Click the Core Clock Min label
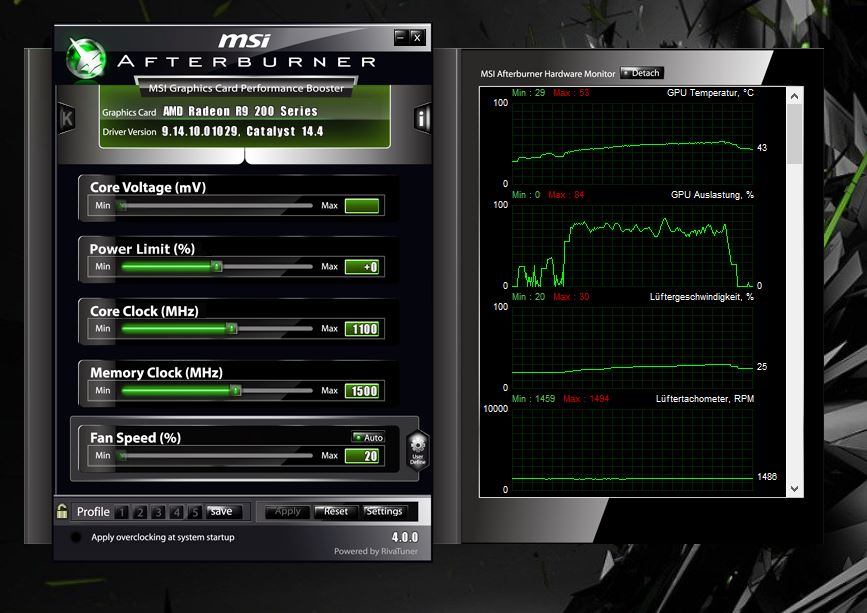Screen dimensions: 867x613 [103, 328]
